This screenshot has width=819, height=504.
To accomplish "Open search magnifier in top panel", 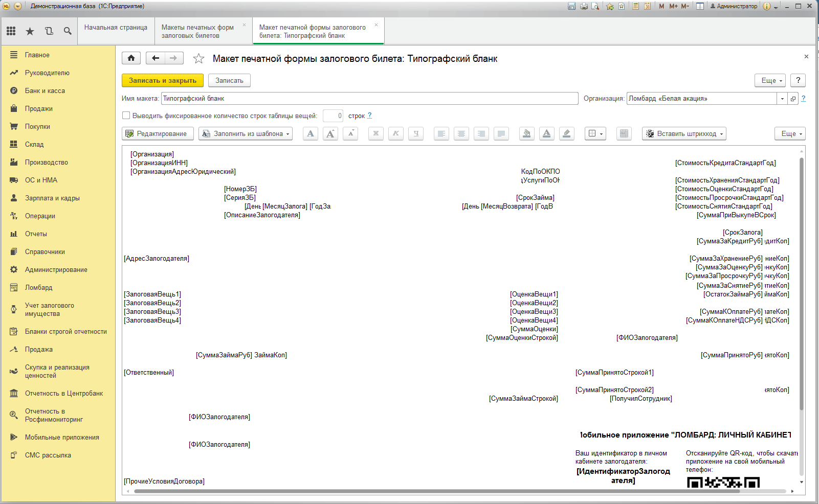I will click(68, 31).
